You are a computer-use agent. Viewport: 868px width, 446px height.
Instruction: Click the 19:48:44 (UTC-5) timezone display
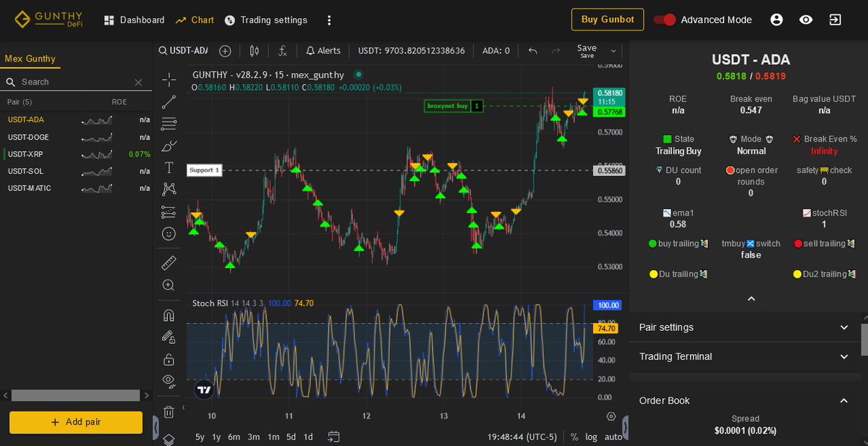pyautogui.click(x=522, y=437)
